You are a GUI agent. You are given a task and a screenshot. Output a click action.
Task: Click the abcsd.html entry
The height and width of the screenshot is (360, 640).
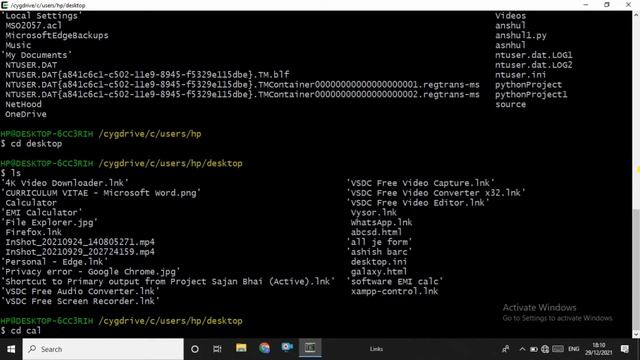click(376, 232)
